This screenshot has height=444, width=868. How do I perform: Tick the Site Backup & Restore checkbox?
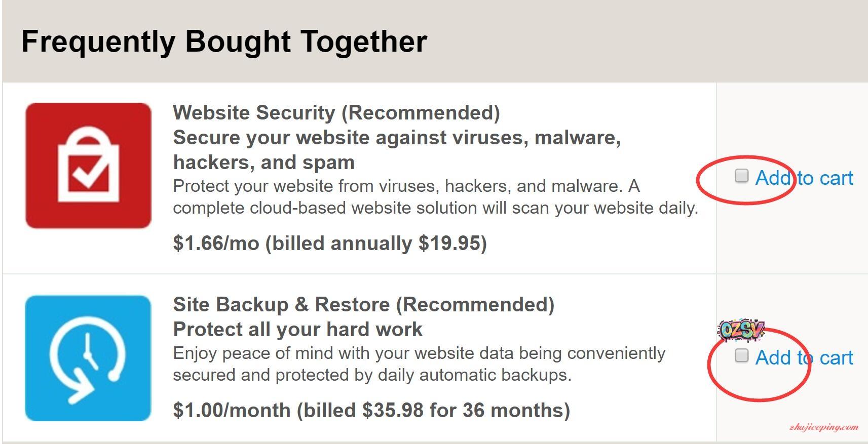[x=741, y=355]
